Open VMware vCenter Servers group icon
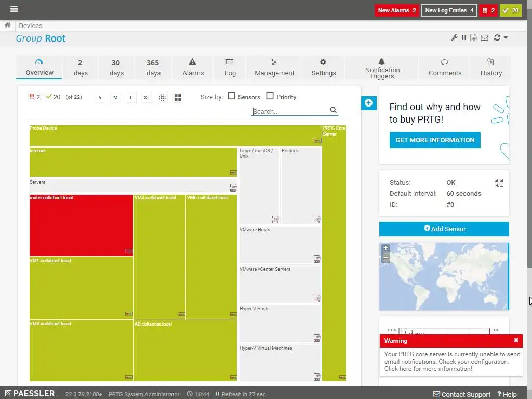 316,299
